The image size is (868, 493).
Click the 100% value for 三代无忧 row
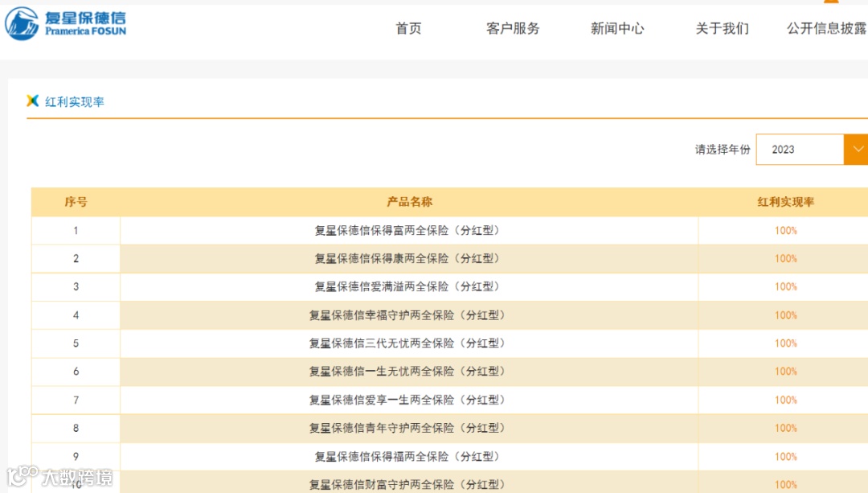coord(785,343)
